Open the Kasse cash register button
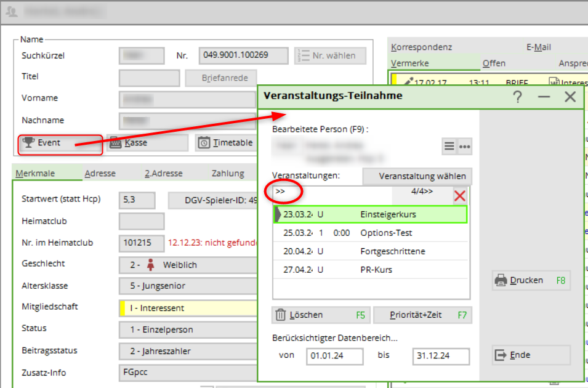The image size is (588, 388). (x=147, y=143)
